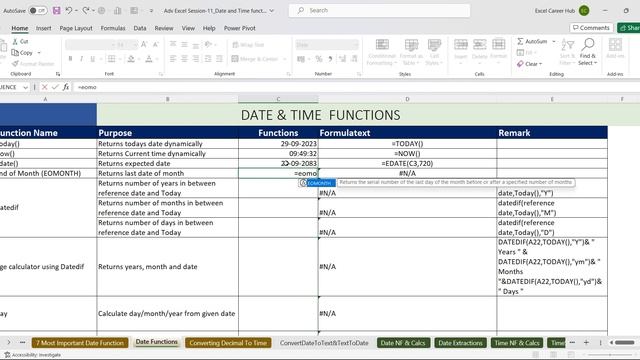Open the Review ribbon tab
Image resolution: width=640 pixels, height=360 pixels.
[164, 28]
